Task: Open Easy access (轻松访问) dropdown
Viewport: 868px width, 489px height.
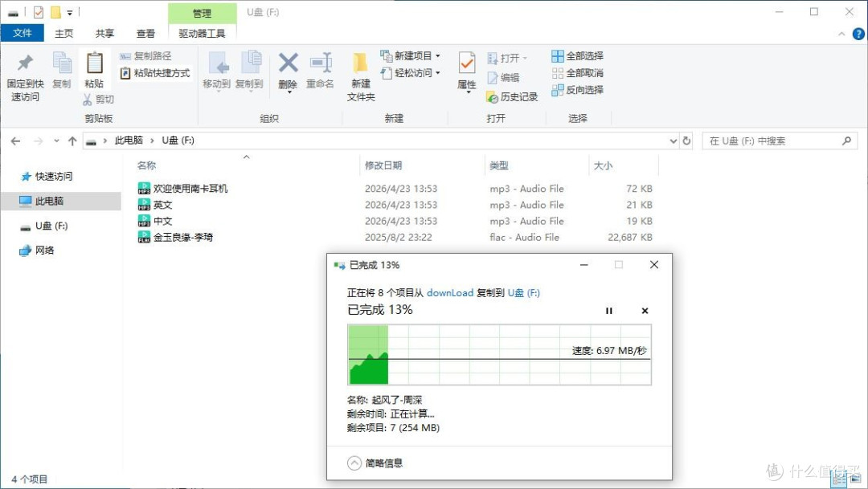Action: pos(410,73)
